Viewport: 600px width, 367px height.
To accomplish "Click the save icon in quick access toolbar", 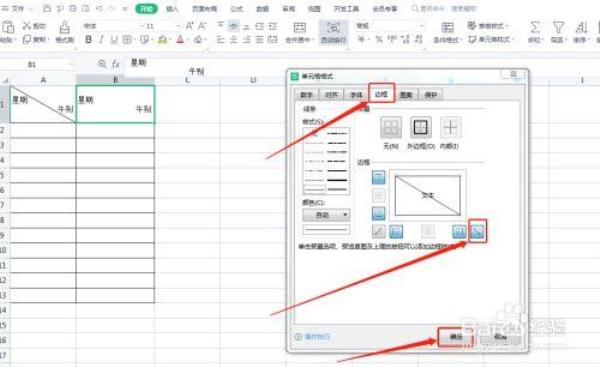I will (x=47, y=8).
